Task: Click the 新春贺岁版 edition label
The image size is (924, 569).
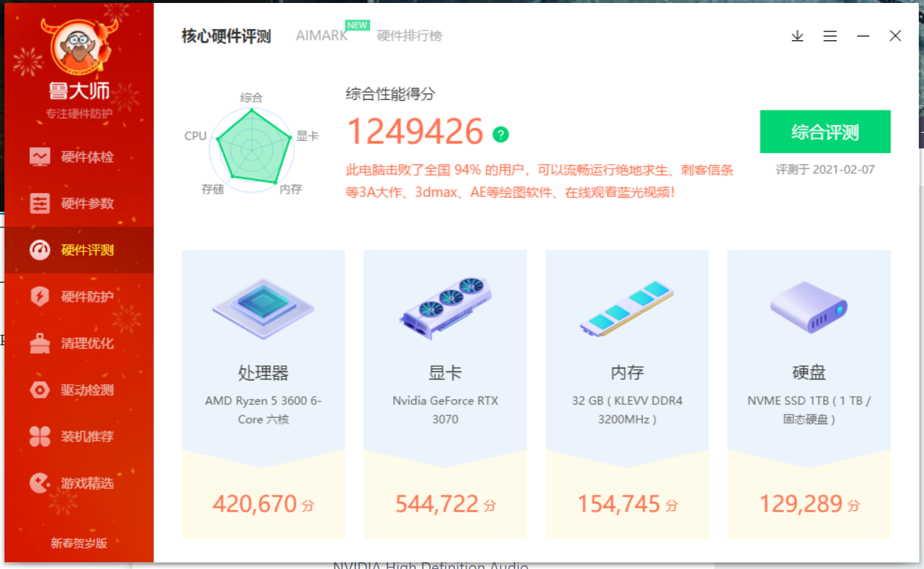Action: [79, 543]
